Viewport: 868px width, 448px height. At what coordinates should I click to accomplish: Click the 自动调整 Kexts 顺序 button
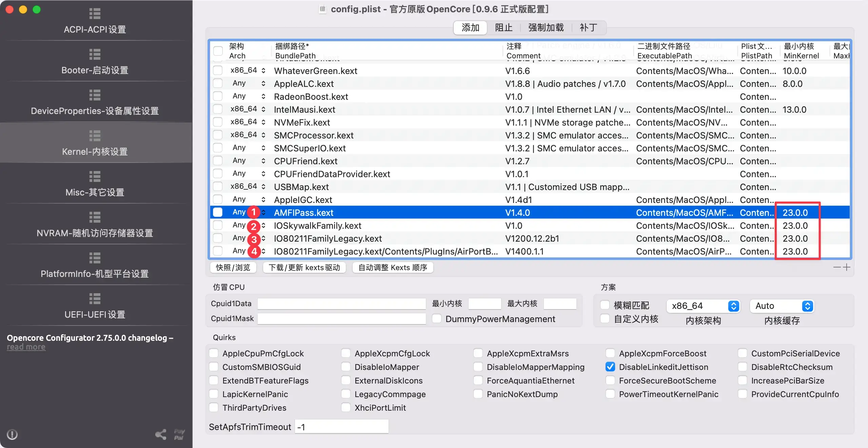coord(393,267)
